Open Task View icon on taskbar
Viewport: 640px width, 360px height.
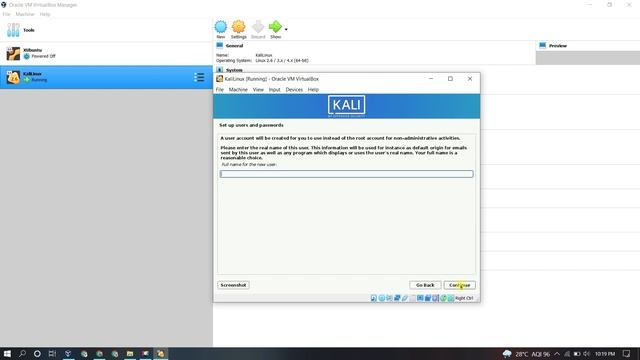coord(52,353)
